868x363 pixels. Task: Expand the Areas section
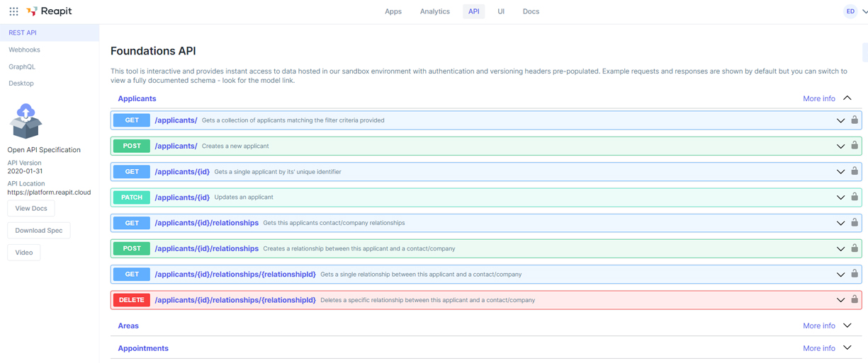[847, 325]
